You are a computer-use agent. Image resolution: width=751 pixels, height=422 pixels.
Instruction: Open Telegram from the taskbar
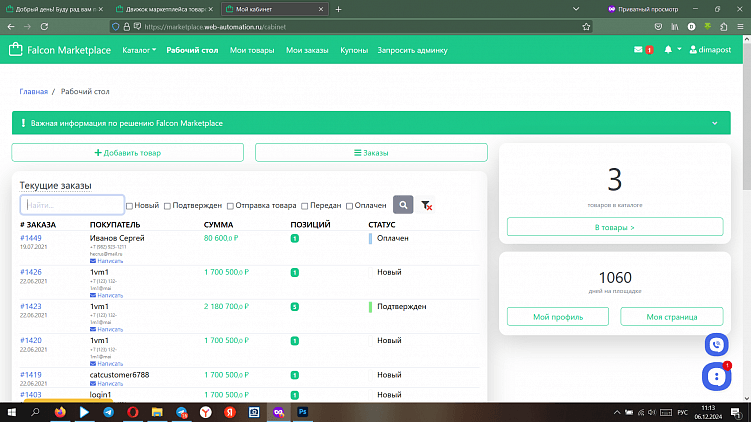tap(109, 412)
